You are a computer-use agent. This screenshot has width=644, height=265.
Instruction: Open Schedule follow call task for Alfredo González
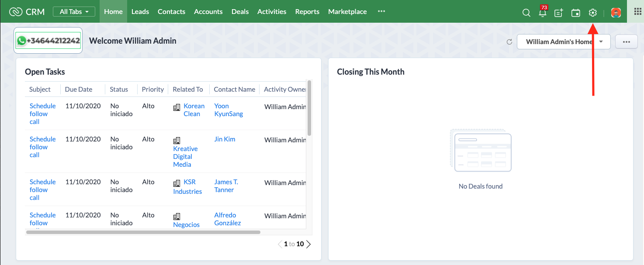click(x=43, y=220)
